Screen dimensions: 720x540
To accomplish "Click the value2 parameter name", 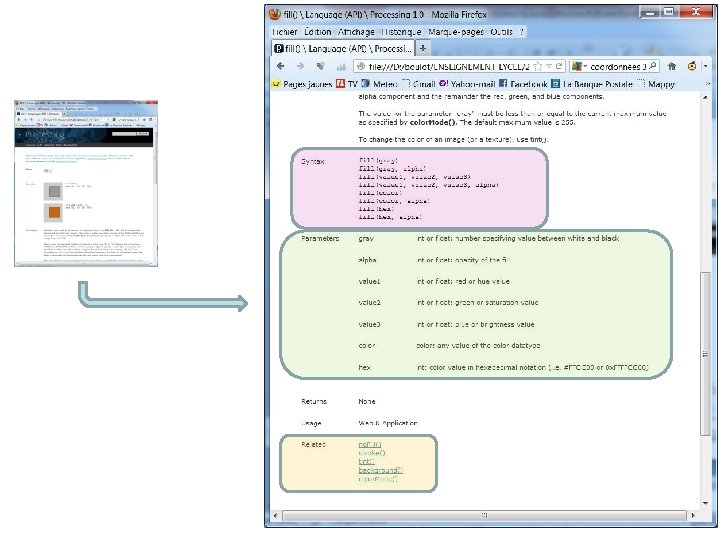I will coord(369,303).
